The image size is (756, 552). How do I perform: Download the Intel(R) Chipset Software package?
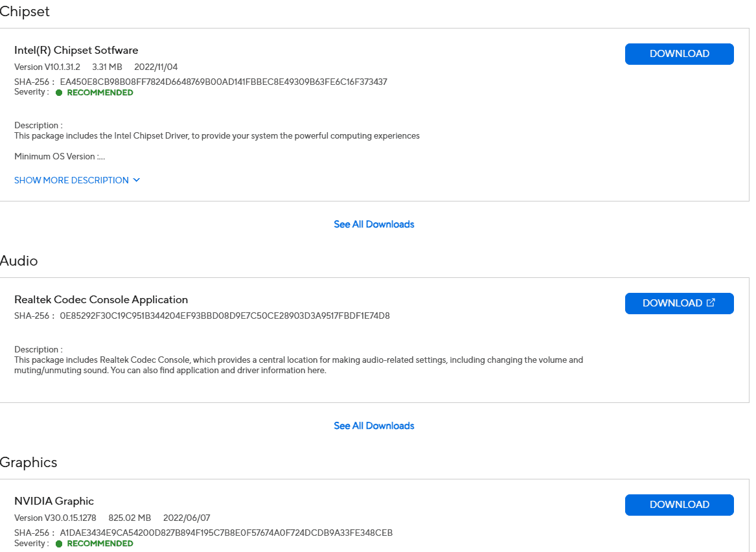(679, 54)
